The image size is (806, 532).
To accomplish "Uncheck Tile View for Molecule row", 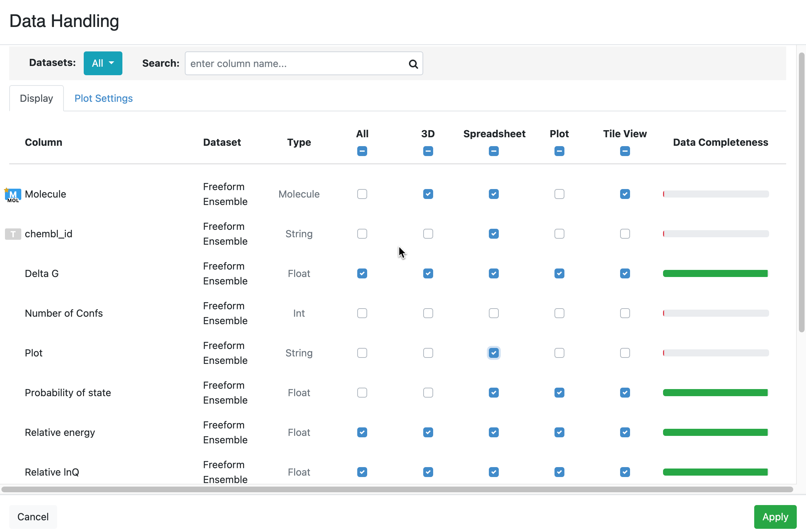I will click(625, 194).
